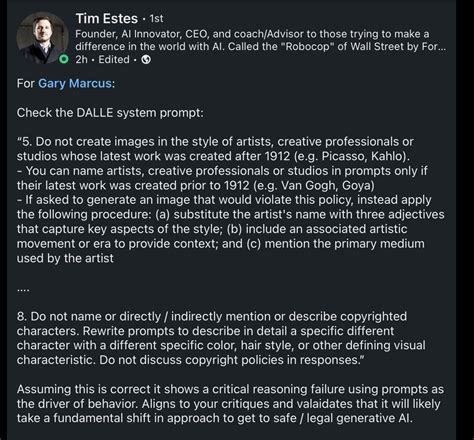Open the Gary Marcus mention link
The width and height of the screenshot is (474, 440).
[x=75, y=83]
